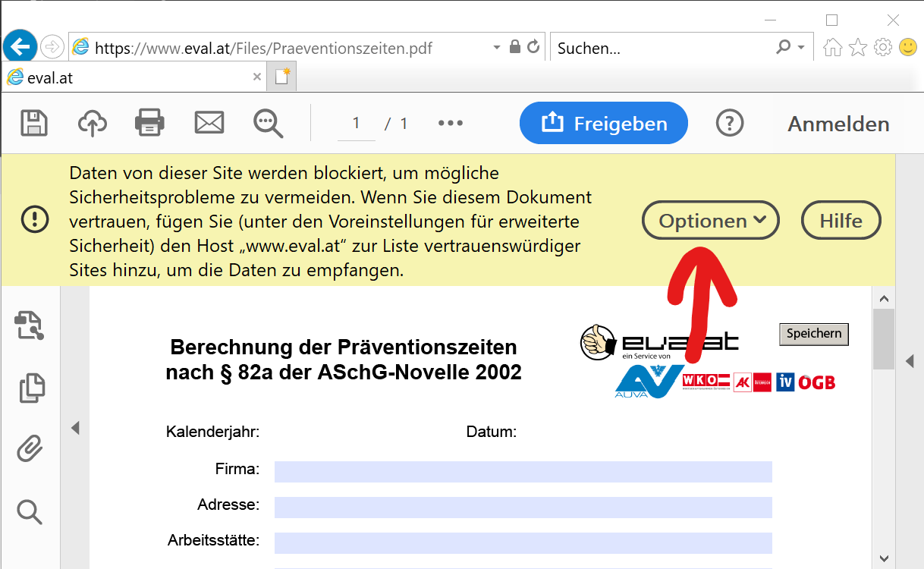Click the search magnifier in Suchen box
This screenshot has height=569, width=924.
point(783,47)
